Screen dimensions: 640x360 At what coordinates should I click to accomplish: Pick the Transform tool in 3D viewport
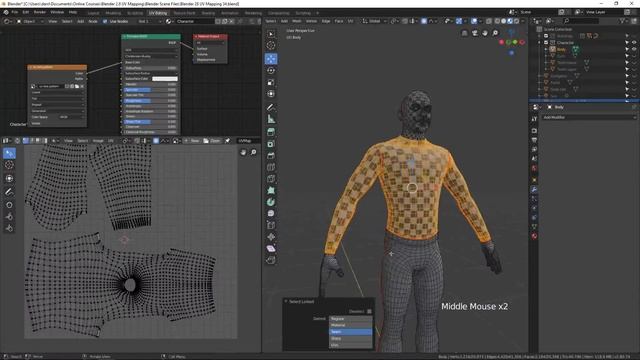tap(271, 94)
